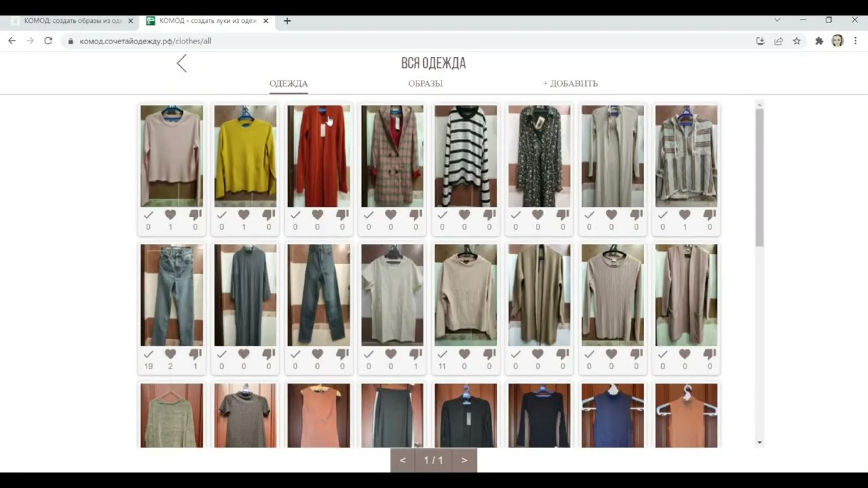Click the checkmark under the dusty-pink cardigan
Screen dimensions: 868x488
coord(662,354)
